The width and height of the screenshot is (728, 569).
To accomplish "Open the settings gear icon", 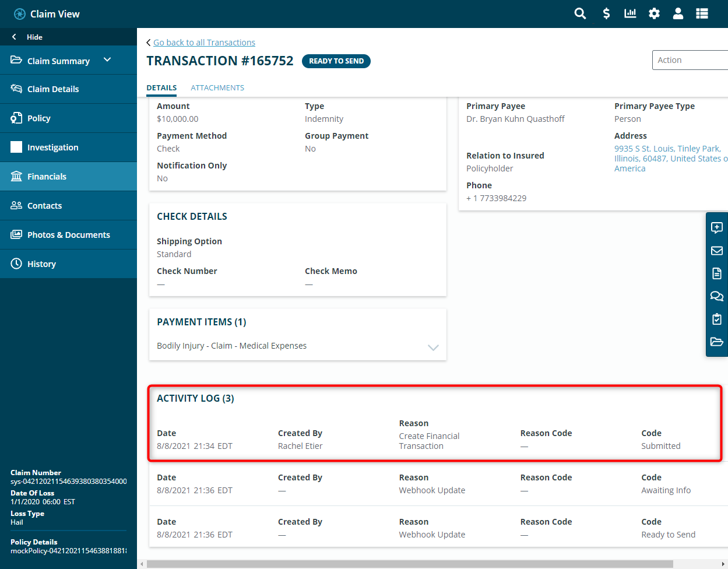I will pyautogui.click(x=654, y=13).
